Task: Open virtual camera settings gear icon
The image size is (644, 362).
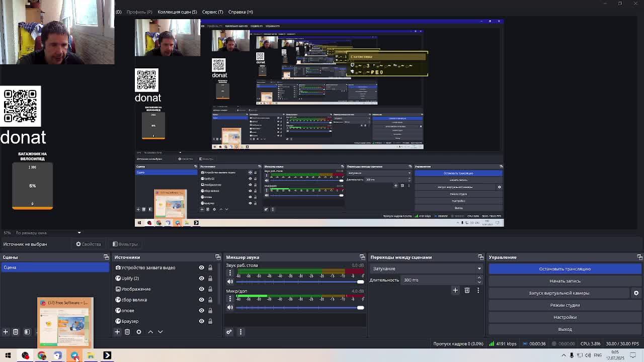Action: pyautogui.click(x=636, y=293)
